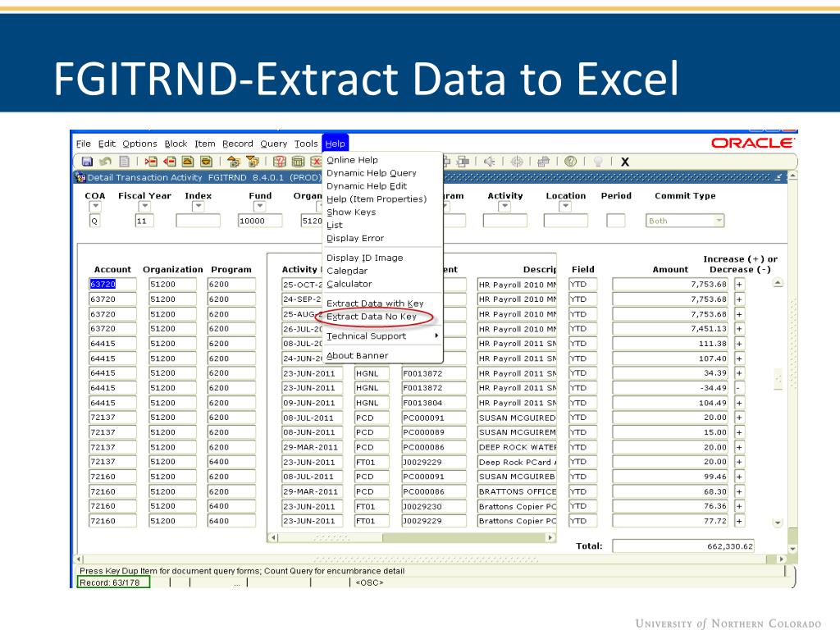840x630 pixels.
Task: Click the light bulb toolbar icon
Action: click(598, 162)
